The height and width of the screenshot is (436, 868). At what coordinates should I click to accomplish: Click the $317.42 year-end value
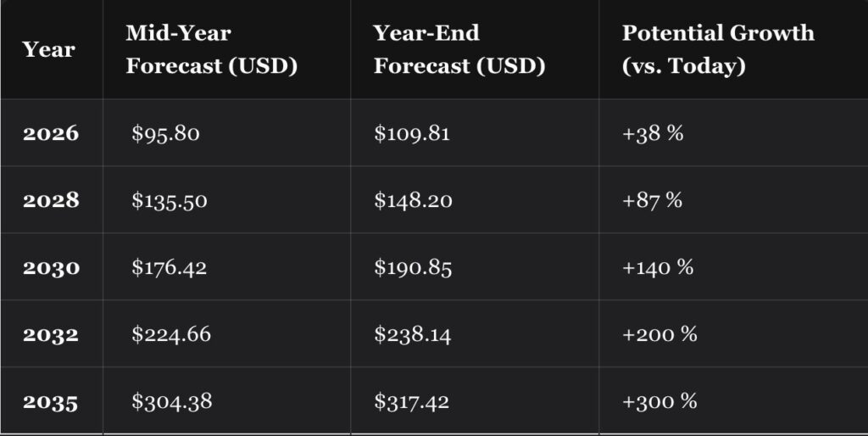(413, 401)
